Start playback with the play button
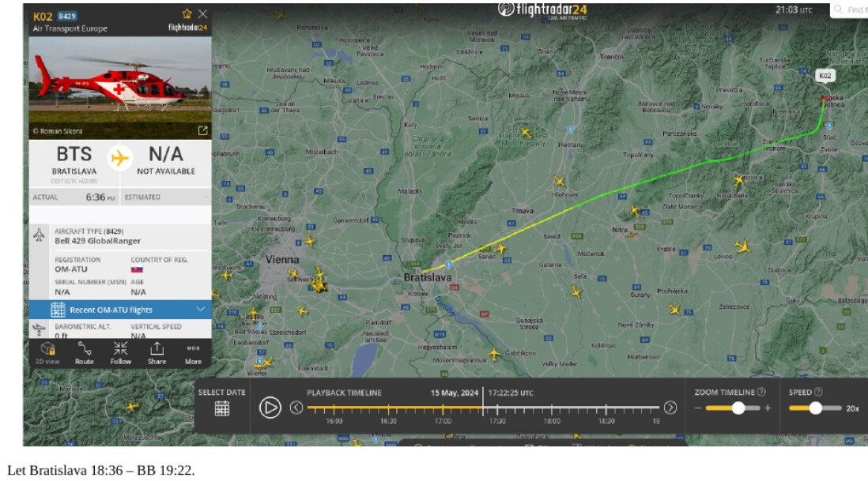The height and width of the screenshot is (481, 868). [x=270, y=408]
